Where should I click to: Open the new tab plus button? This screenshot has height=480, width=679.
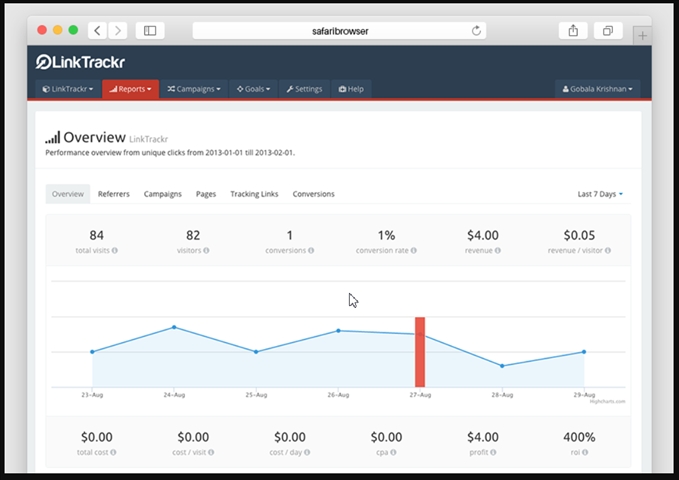pos(641,35)
